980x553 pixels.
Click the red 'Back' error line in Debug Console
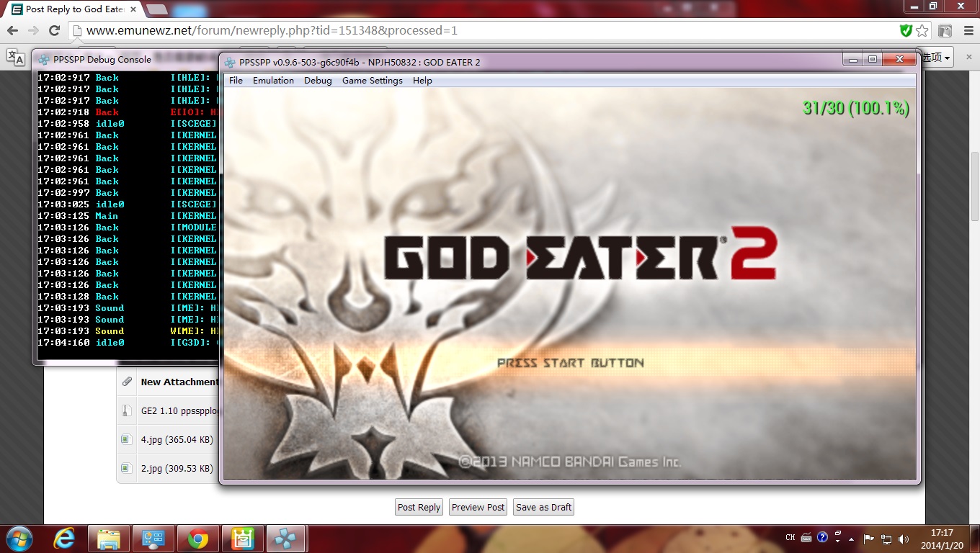point(127,112)
